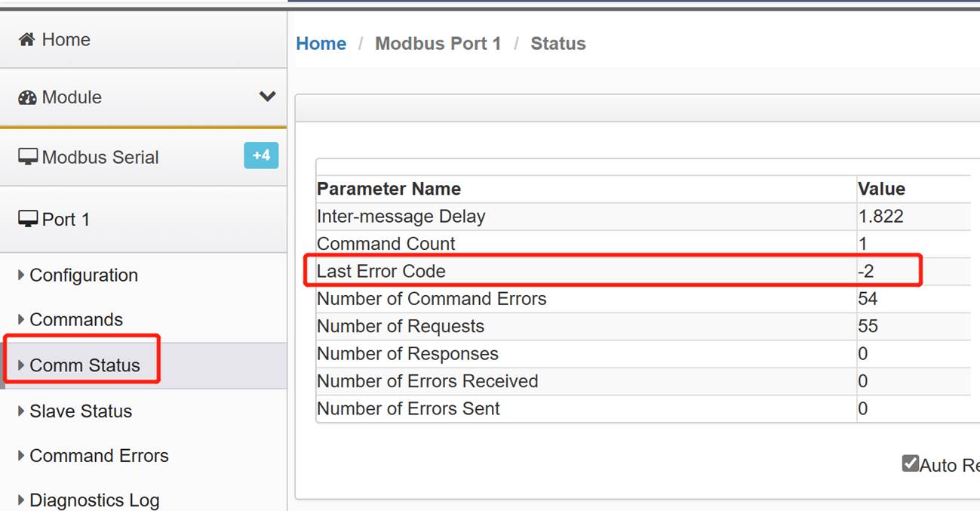This screenshot has width=980, height=511.
Task: Click the Home house icon in sidebar
Action: [x=27, y=39]
